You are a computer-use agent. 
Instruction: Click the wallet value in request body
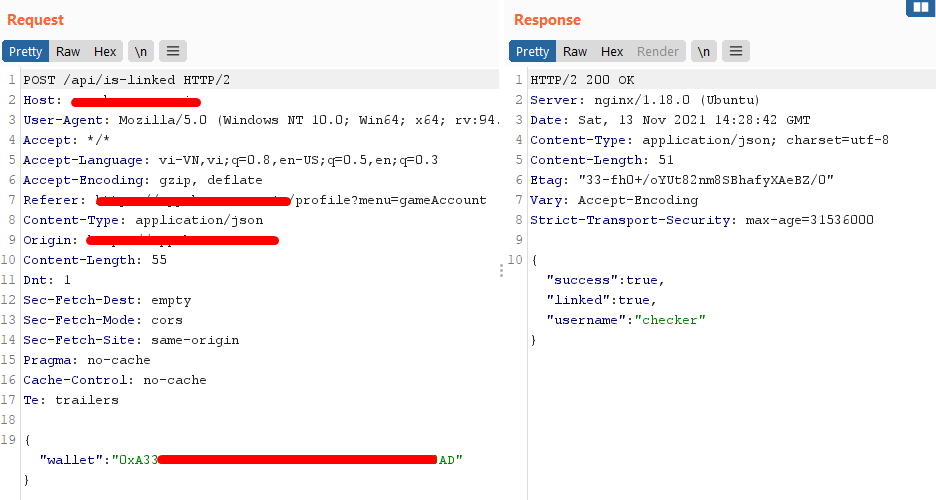tap(290, 460)
